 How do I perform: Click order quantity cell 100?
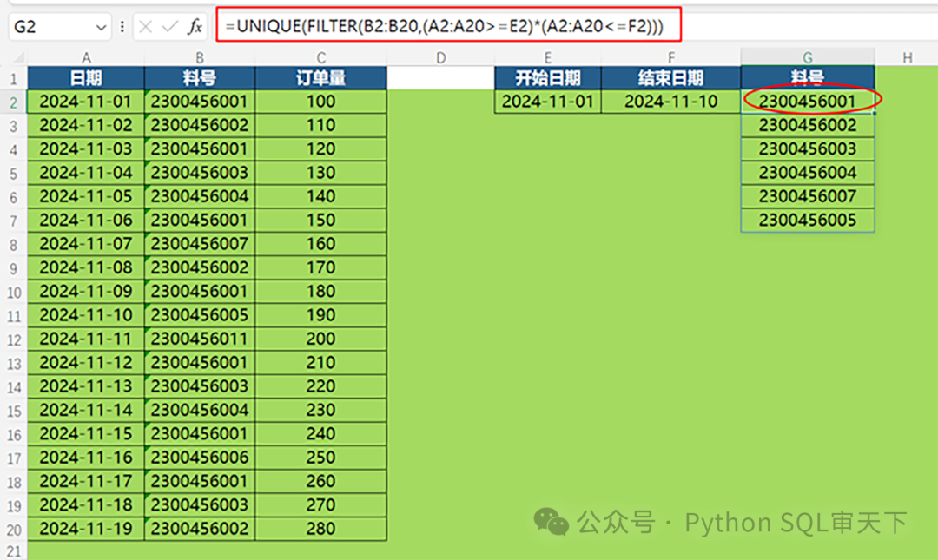(321, 101)
